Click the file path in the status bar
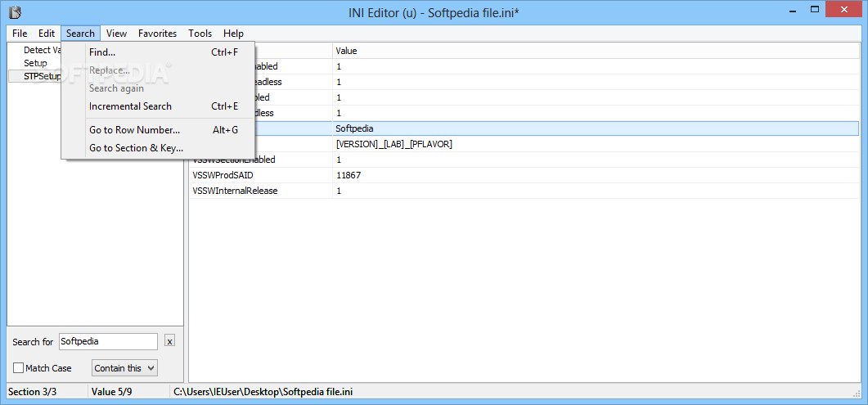 (x=263, y=392)
